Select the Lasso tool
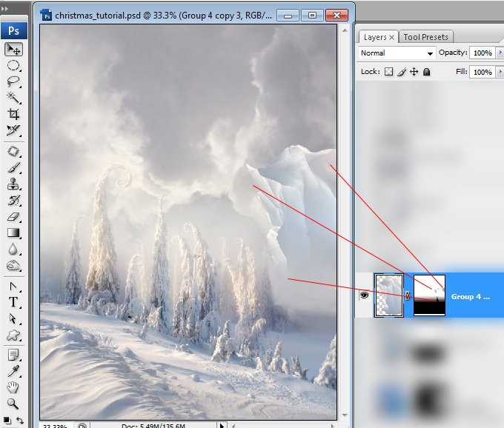This screenshot has width=504, height=428. point(13,81)
